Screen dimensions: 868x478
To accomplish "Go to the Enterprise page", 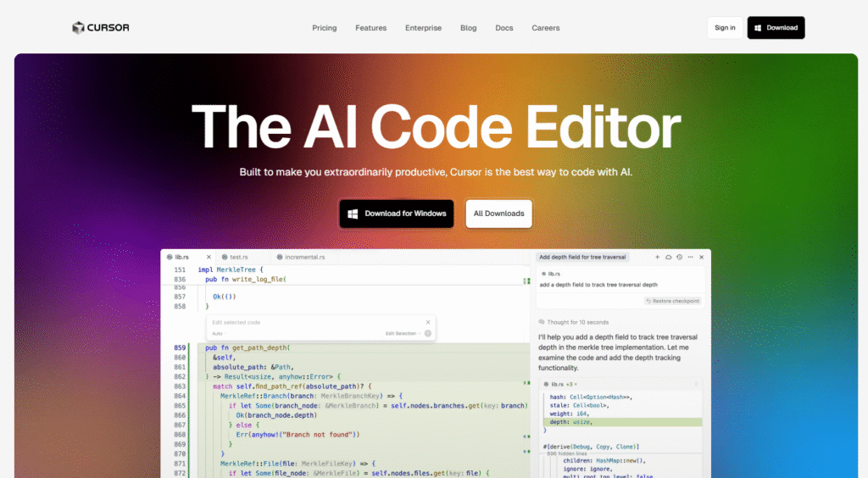I will click(x=424, y=28).
